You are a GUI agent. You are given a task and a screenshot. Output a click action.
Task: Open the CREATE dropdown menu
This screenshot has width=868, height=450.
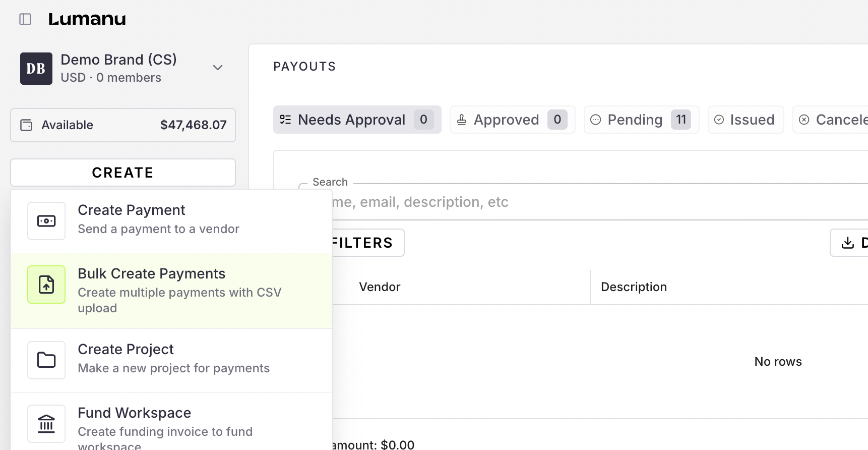[123, 173]
